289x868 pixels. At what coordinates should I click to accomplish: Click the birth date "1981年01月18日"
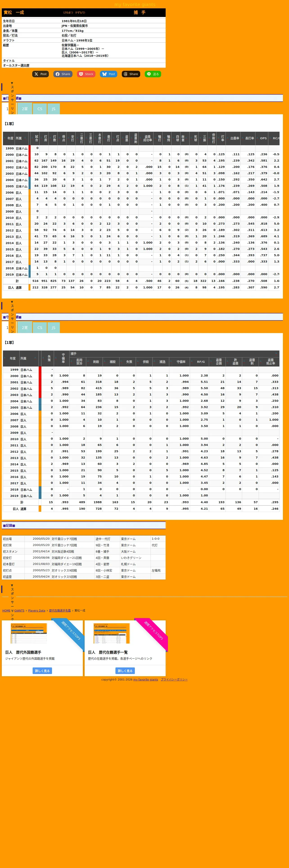click(74, 21)
